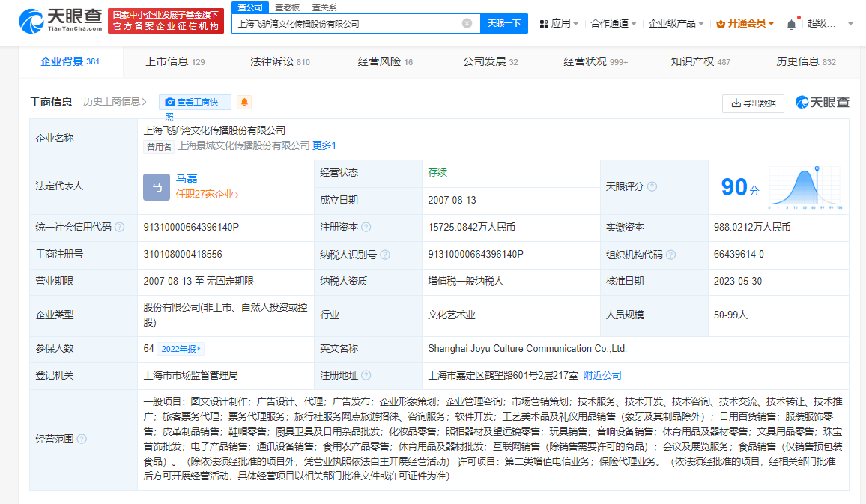Screen dimensions: 866x504
Task: Select the 经营状况 tab
Action: [596, 62]
